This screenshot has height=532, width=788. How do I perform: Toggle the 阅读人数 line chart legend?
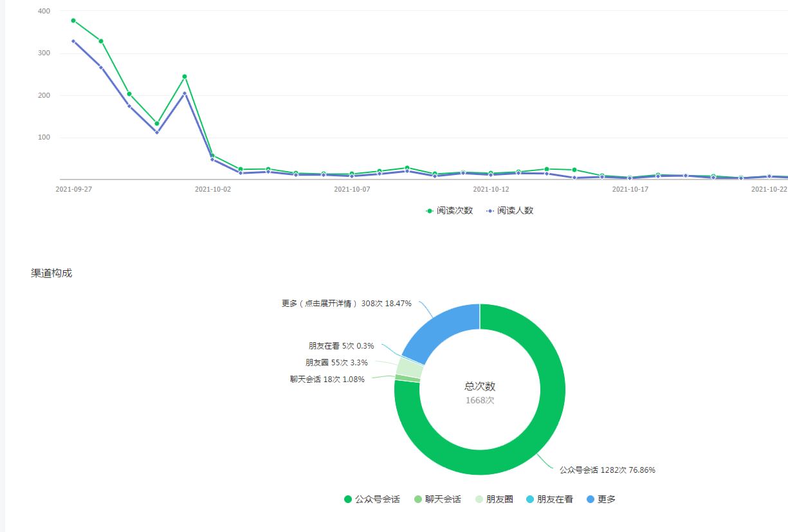pos(510,210)
